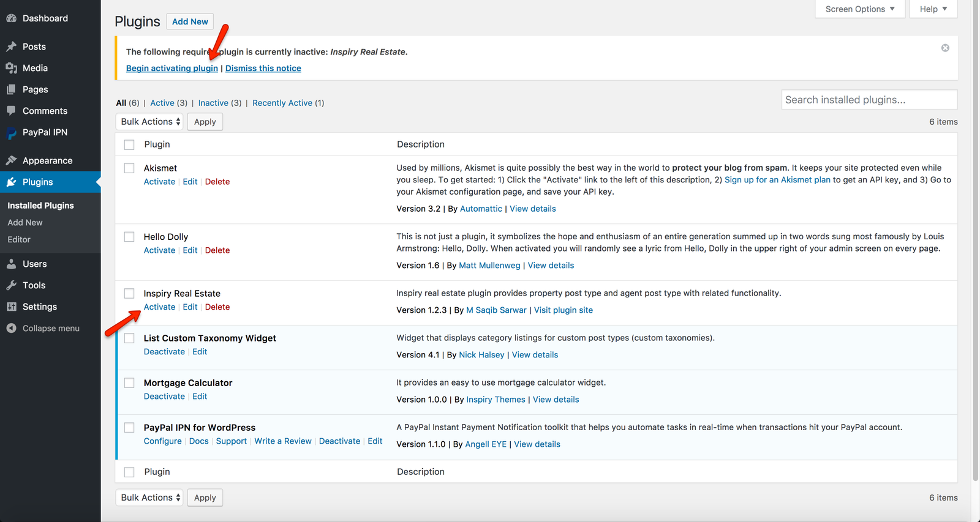Click the Users person icon
980x522 pixels.
(11, 264)
